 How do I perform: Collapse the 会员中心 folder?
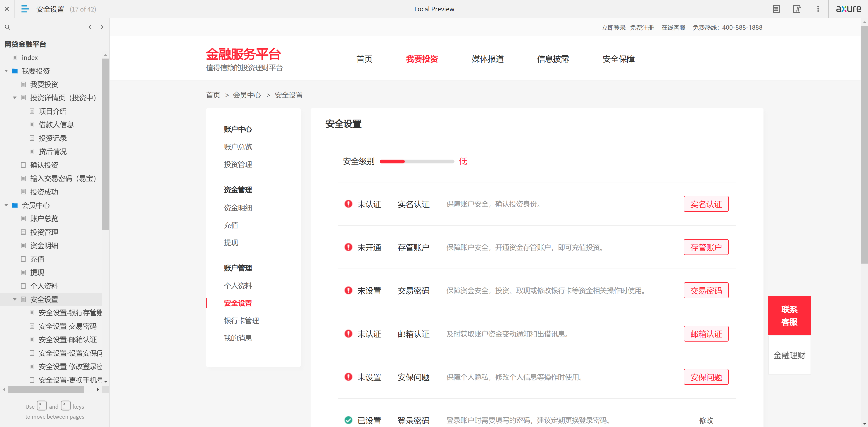click(6, 205)
